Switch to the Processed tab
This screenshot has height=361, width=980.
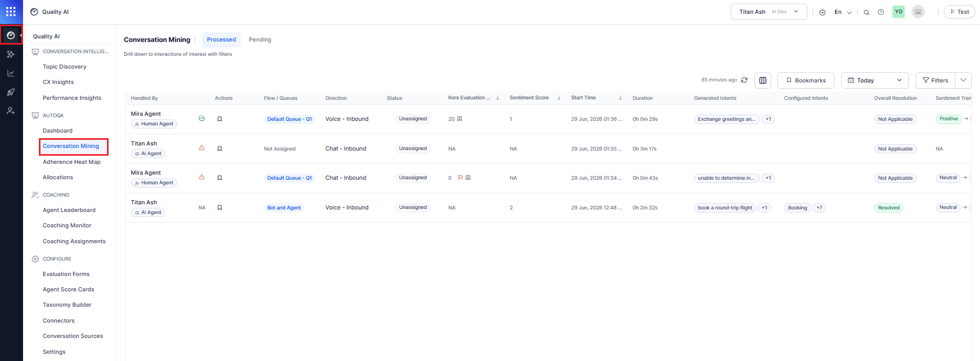pos(221,39)
